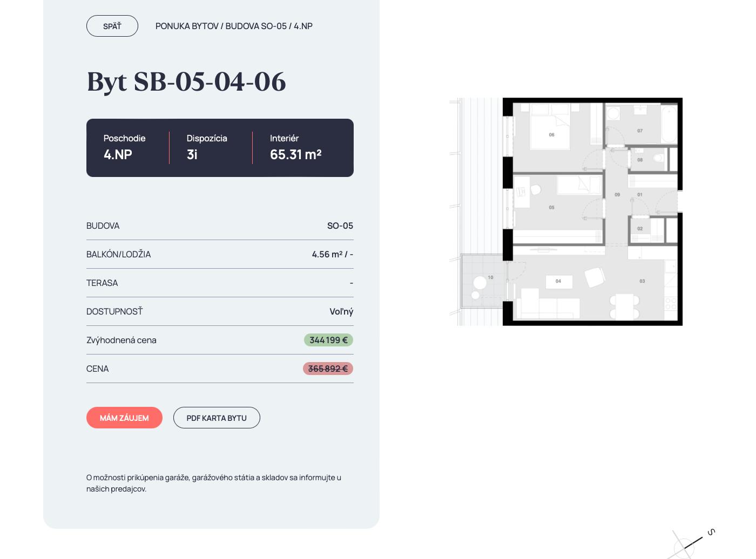
Task: Click the red crossed-out 365 892 € badge
Action: coord(328,369)
